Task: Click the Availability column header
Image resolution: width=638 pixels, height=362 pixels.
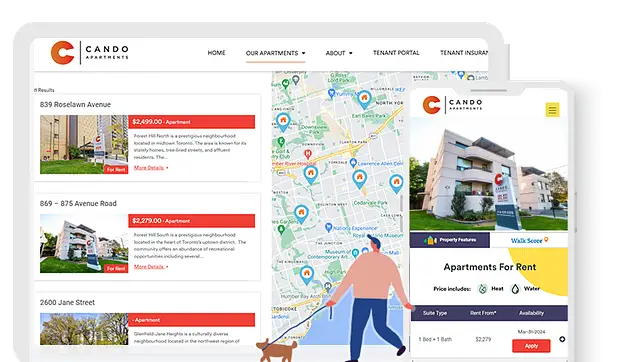Action: [531, 313]
